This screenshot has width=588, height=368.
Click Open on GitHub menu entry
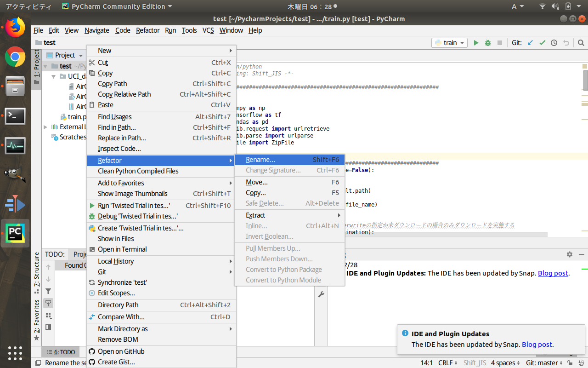point(161,351)
